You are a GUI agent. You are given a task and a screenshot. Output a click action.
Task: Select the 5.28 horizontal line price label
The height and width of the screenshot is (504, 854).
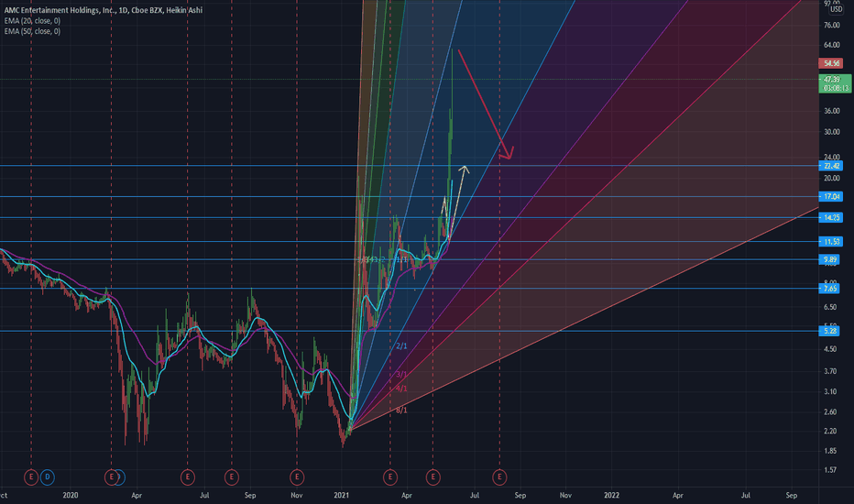(x=830, y=331)
